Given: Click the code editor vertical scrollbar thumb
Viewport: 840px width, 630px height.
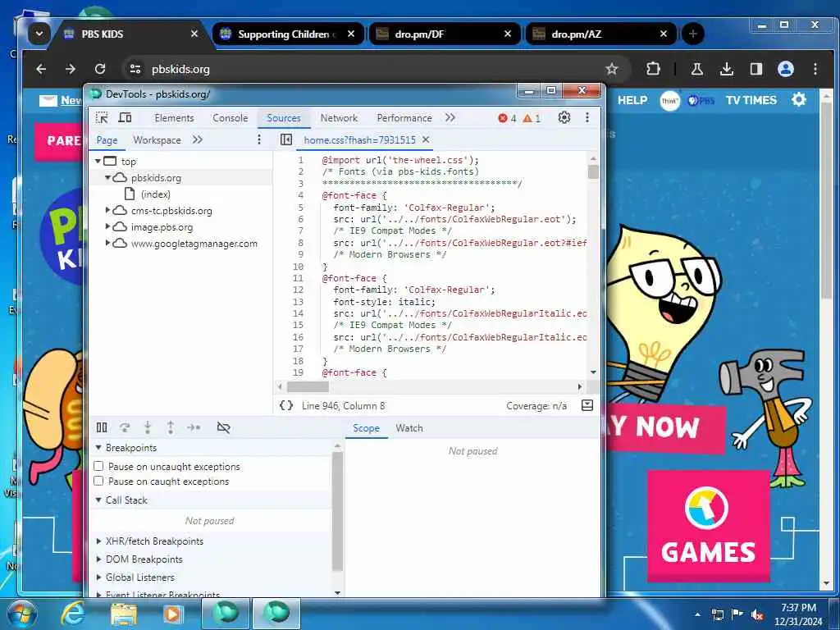Looking at the screenshot, I should pyautogui.click(x=593, y=172).
